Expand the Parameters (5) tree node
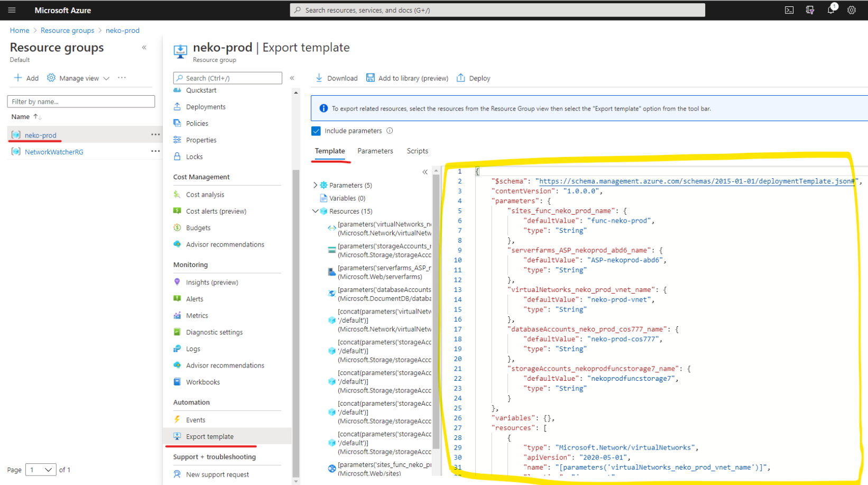Viewport: 868px width, 485px height. click(x=316, y=185)
